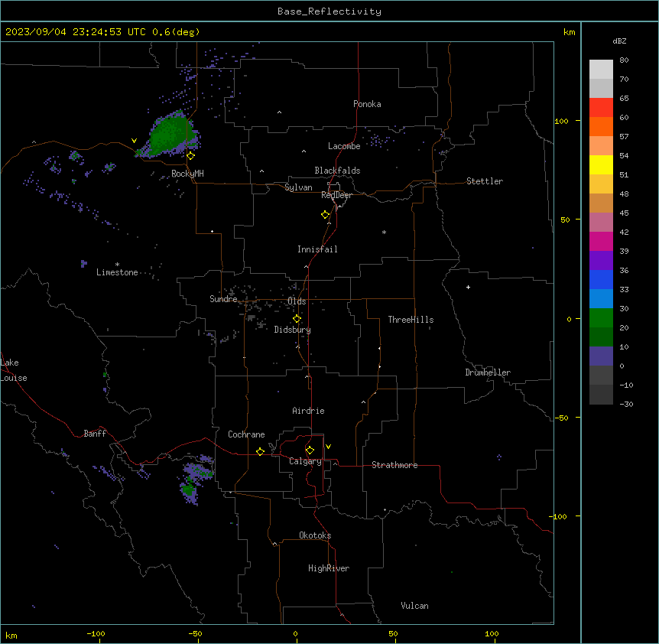Select the yellow diamond marker below Cochrane
Screen dimensions: 659x644
(260, 451)
